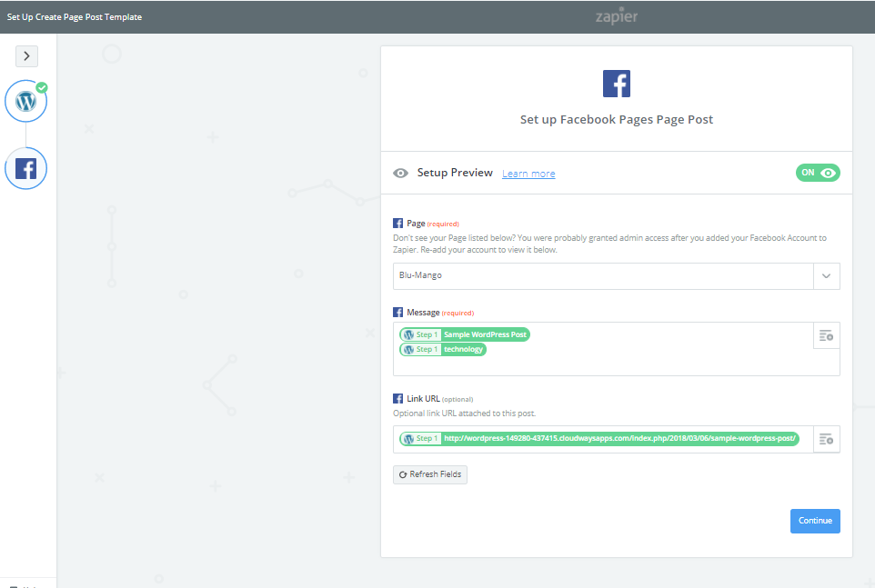
Task: Click the Facebook logo above the setup title
Action: [x=616, y=83]
